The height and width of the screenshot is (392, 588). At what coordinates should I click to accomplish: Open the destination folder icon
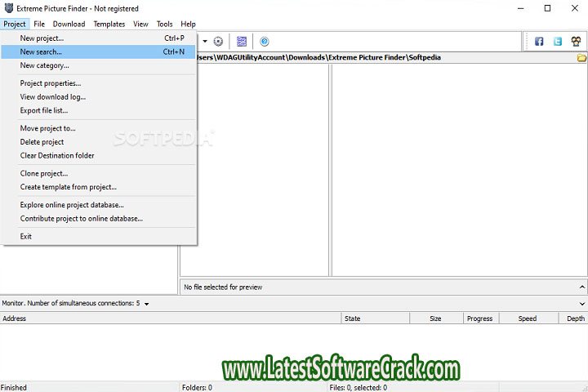click(x=581, y=58)
